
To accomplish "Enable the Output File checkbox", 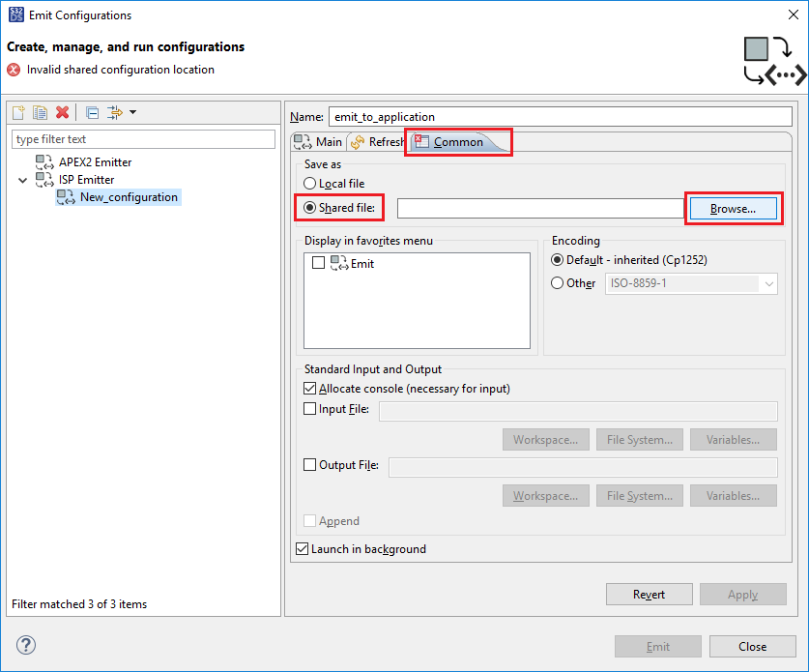I will pyautogui.click(x=309, y=464).
